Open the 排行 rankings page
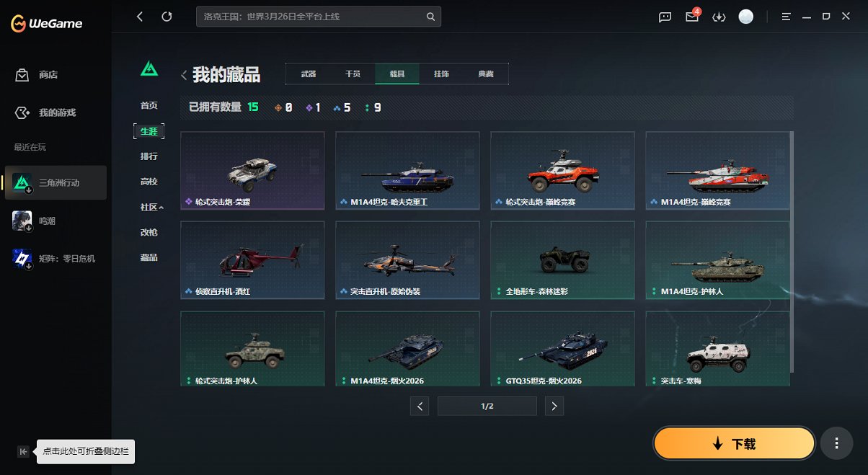The height and width of the screenshot is (475, 868). pyautogui.click(x=149, y=156)
